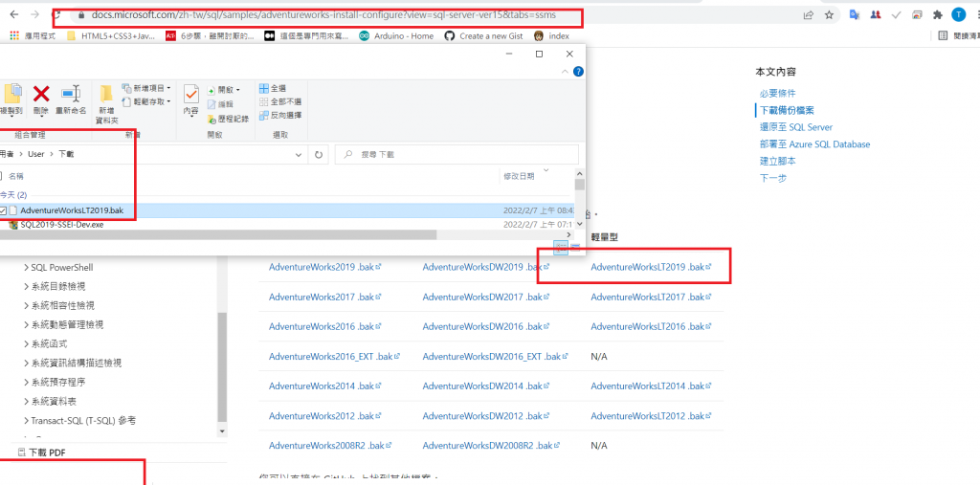Expand the 系統函式 tree node

pyautogui.click(x=26, y=343)
